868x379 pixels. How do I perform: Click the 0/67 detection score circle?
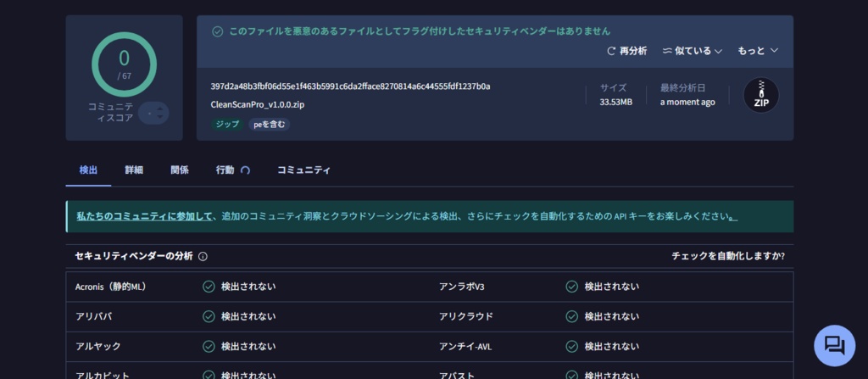(124, 64)
